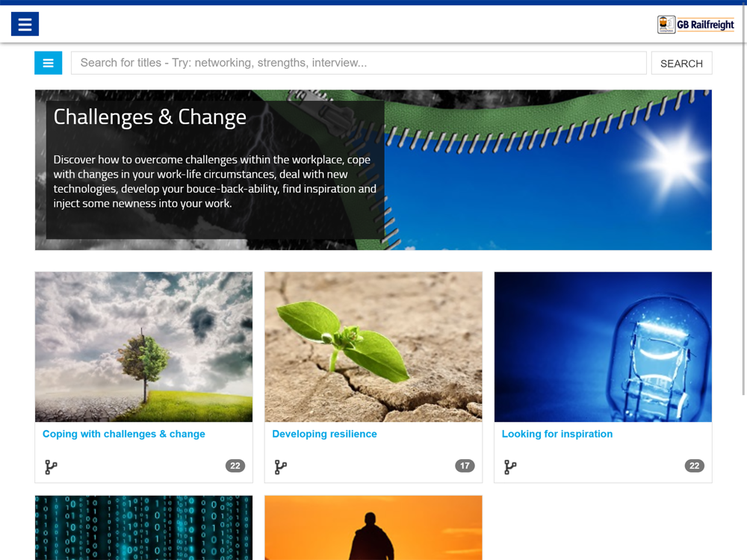Screen dimensions: 747x560
Task: Open the light blue category list menu
Action: pos(48,63)
